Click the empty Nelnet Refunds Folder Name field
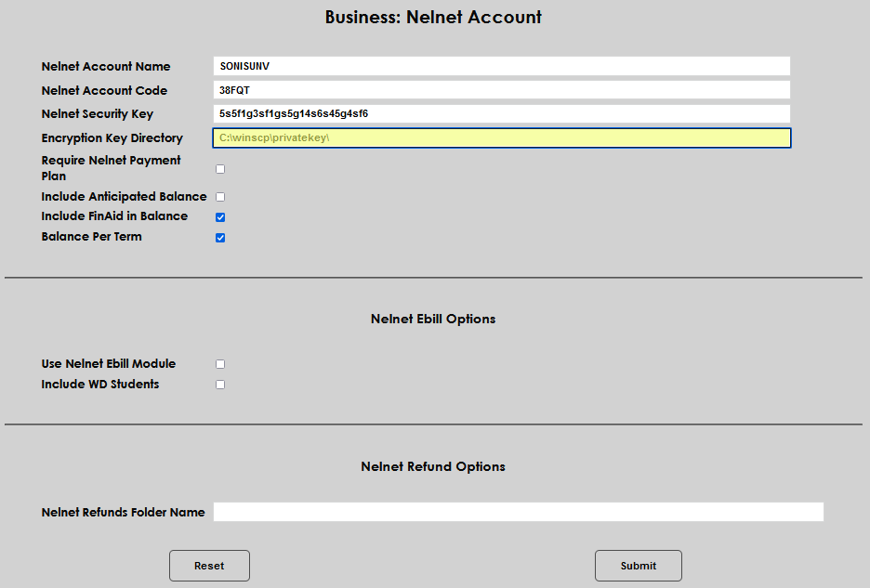This screenshot has width=870, height=588. 518,511
